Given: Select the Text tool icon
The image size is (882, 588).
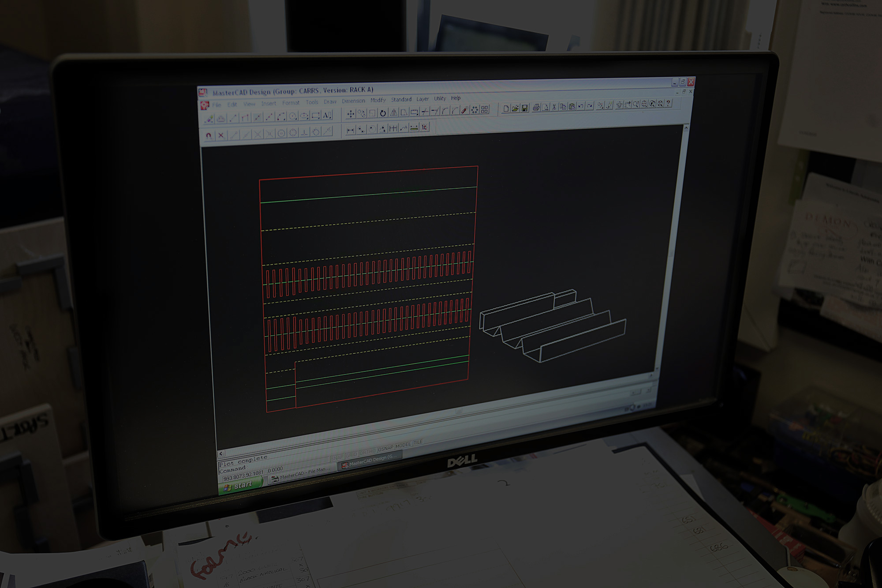Looking at the screenshot, I should (x=327, y=116).
